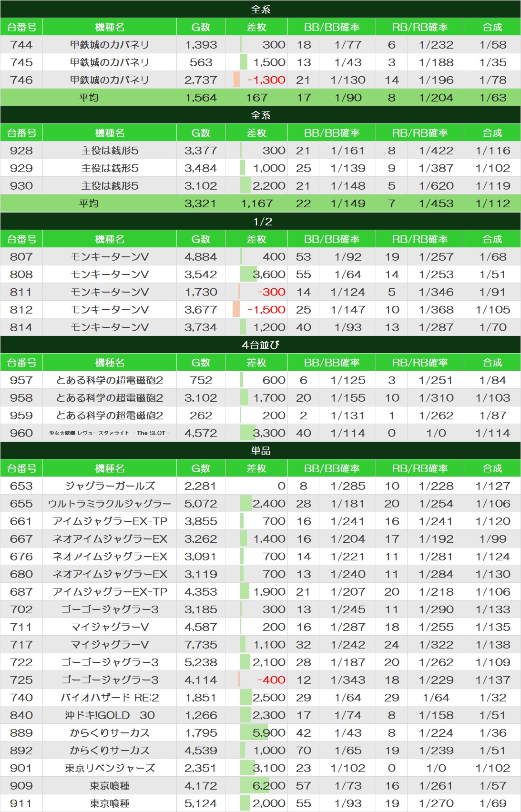Select machine number 744 cell
This screenshot has height=812, width=521.
[21, 45]
